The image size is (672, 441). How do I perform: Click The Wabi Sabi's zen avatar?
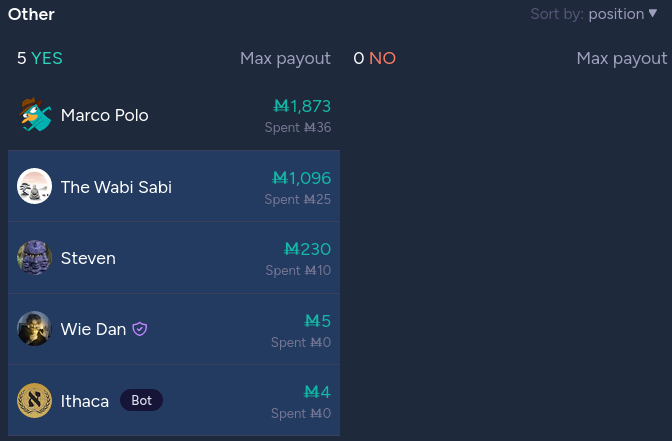pyautogui.click(x=34, y=186)
